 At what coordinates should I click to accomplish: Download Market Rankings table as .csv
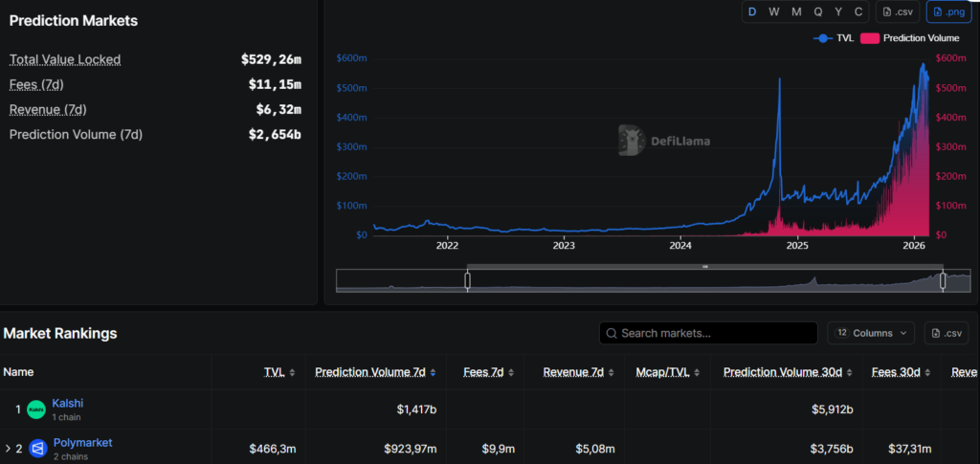947,333
